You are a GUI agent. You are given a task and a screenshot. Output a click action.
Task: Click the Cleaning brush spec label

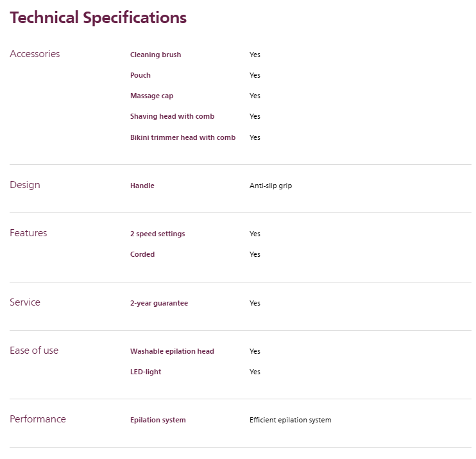coord(155,55)
